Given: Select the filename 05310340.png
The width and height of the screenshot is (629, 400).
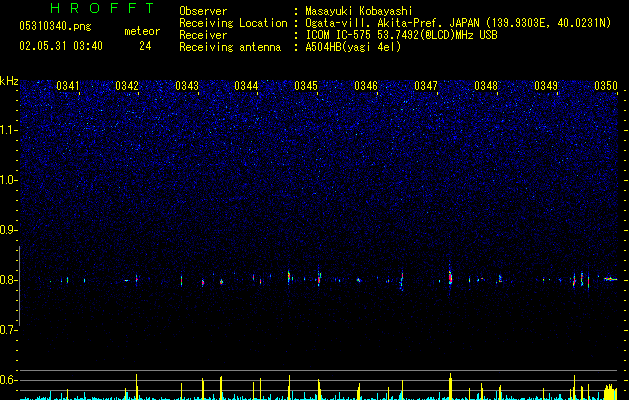Looking at the screenshot, I should (x=55, y=26).
